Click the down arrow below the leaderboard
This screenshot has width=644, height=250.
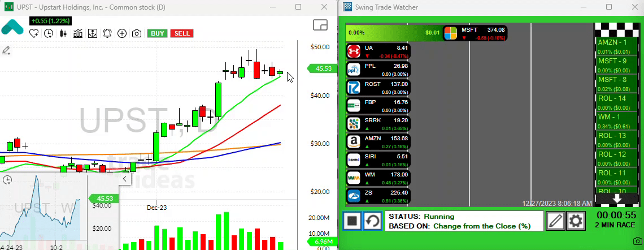pos(617,200)
